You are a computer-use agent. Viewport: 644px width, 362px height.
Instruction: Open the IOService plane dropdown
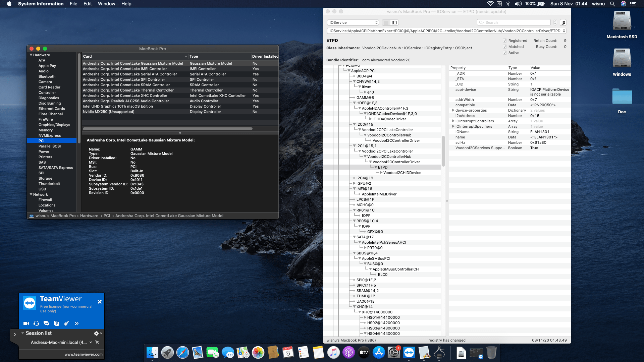[353, 22]
